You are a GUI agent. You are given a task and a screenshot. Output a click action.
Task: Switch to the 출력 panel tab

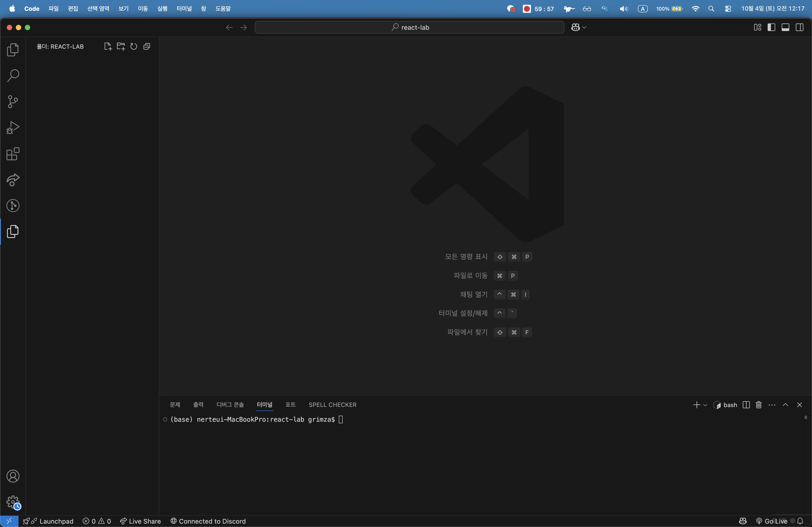198,405
